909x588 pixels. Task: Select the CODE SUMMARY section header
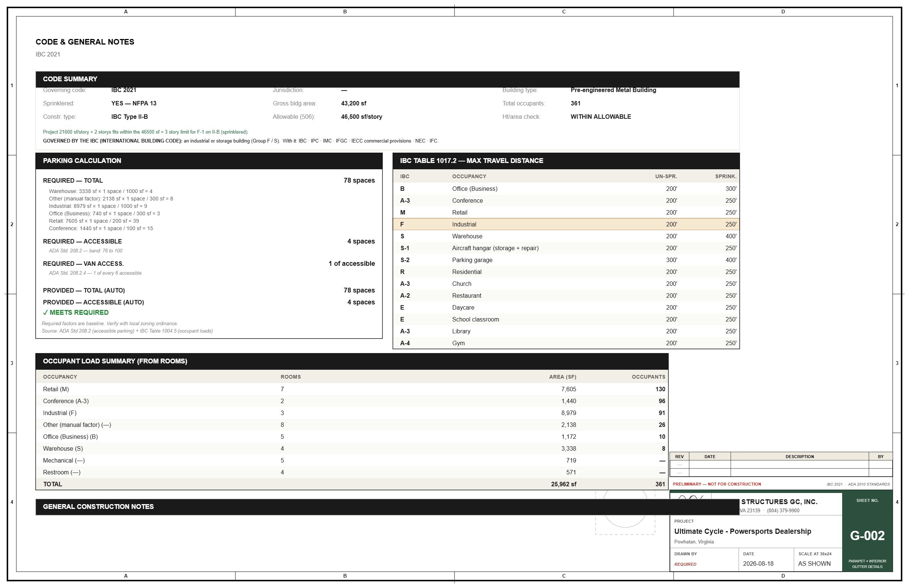point(387,79)
